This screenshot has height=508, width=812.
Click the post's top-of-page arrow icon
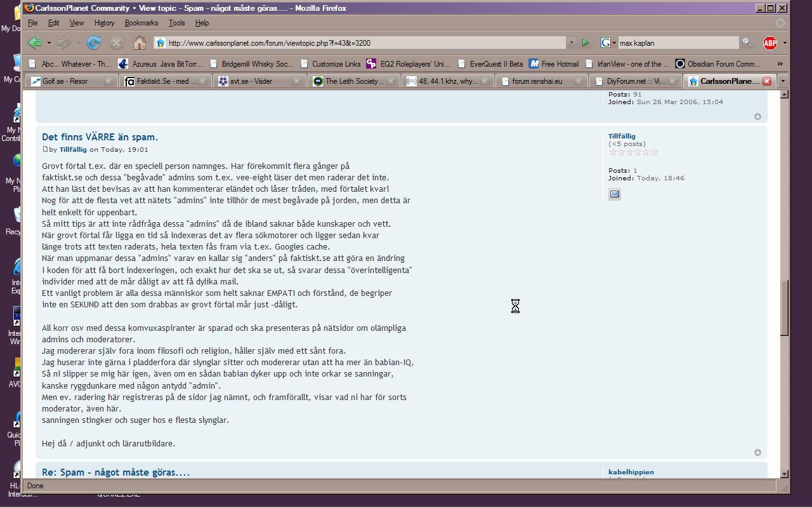[x=757, y=452]
